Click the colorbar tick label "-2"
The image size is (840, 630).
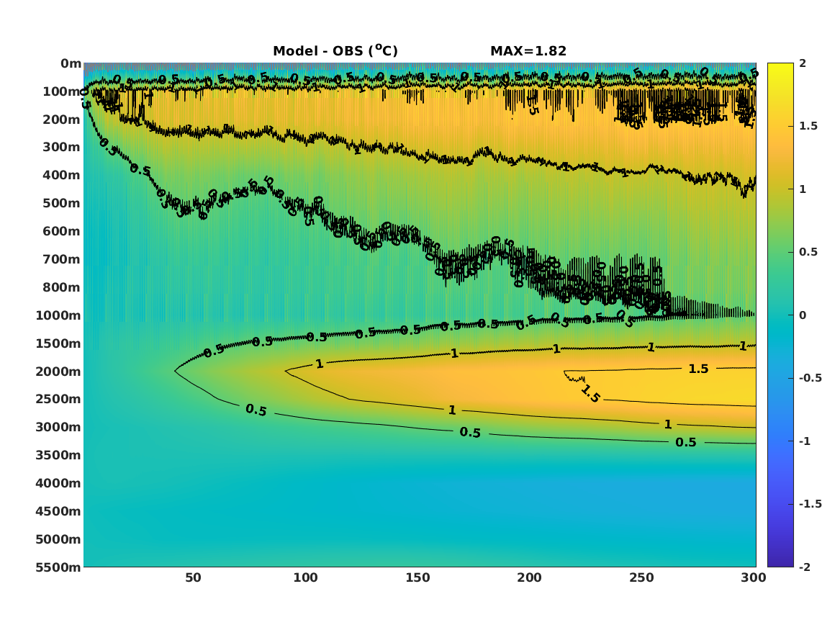point(804,567)
